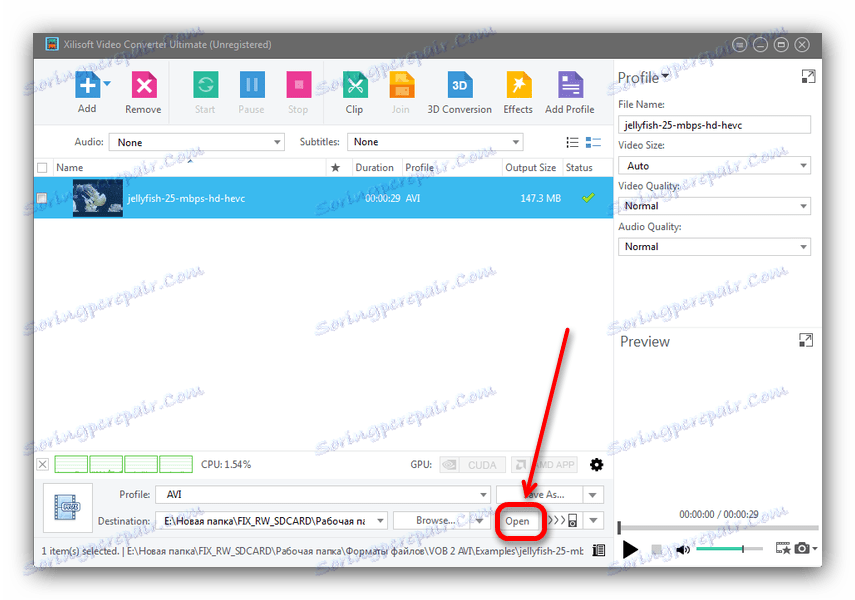Adjust the preview volume slider
855x600 pixels.
coord(730,549)
